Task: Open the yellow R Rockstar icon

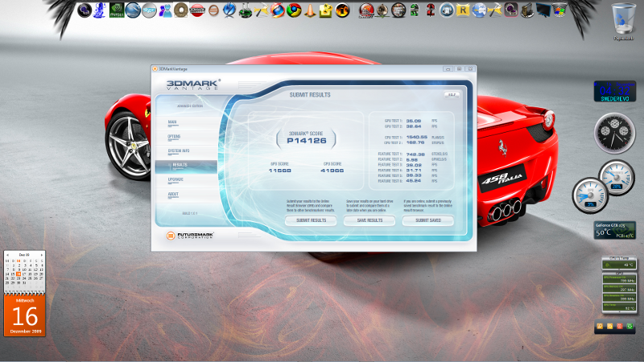Action: pos(463,10)
